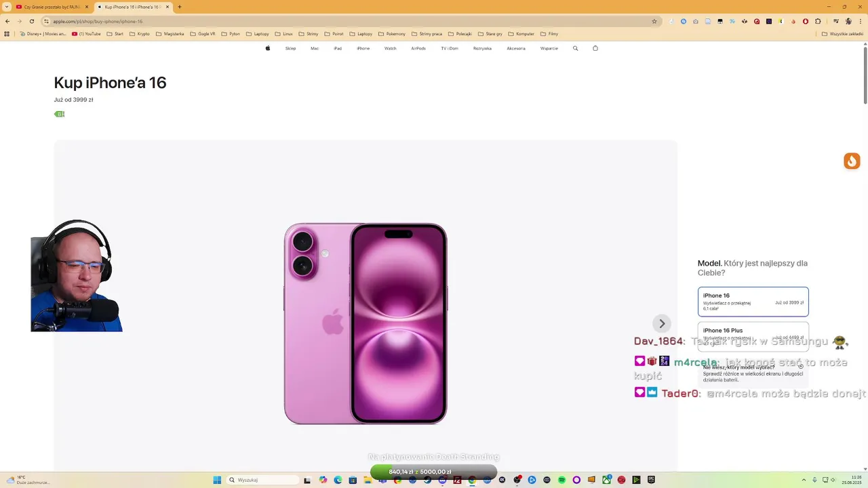Screen dimensions: 868x488
Task: Launch Microsoft Edge from taskbar
Action: 338,480
